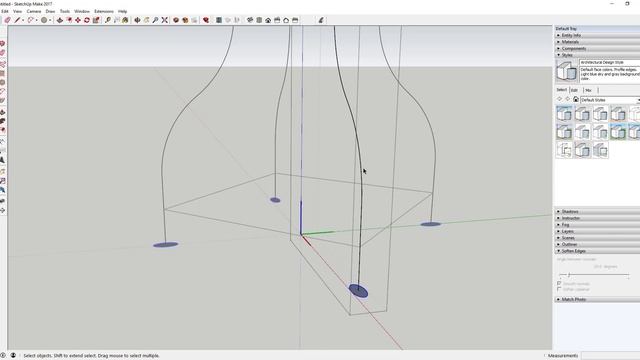Open the Extension Warehouse icon
The image size is (640, 360).
click(185, 20)
